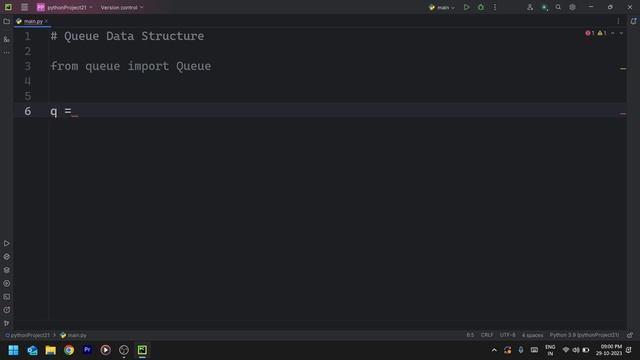
Task: Click main.py breadcrumb in status bar
Action: [73, 335]
